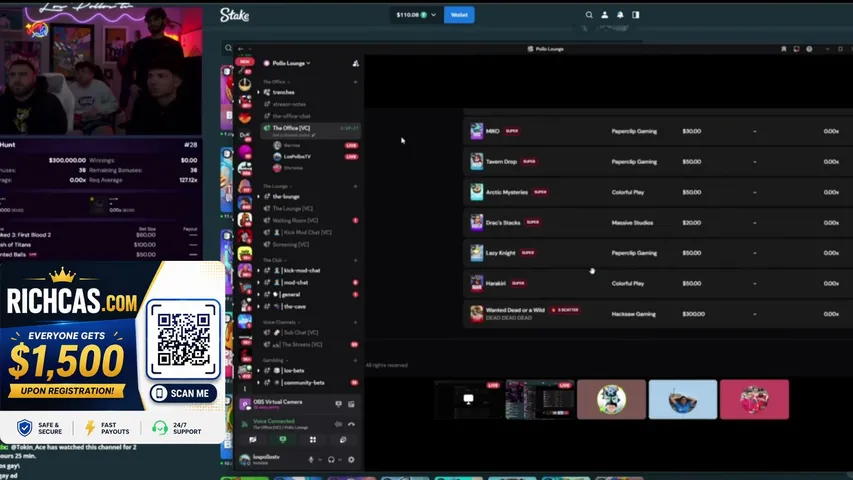Add a channel to The Office category
853x480 pixels.
[x=355, y=82]
